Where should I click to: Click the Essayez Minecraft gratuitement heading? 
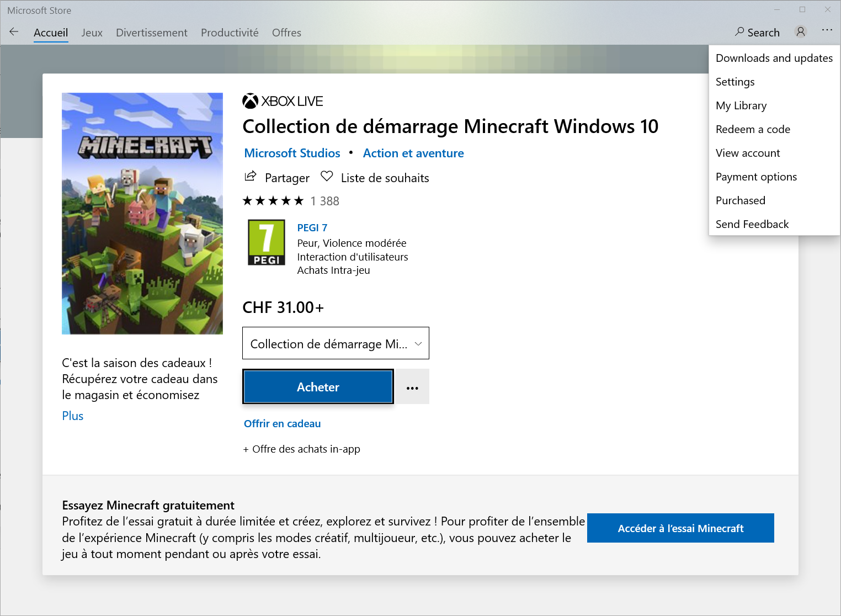tap(148, 505)
